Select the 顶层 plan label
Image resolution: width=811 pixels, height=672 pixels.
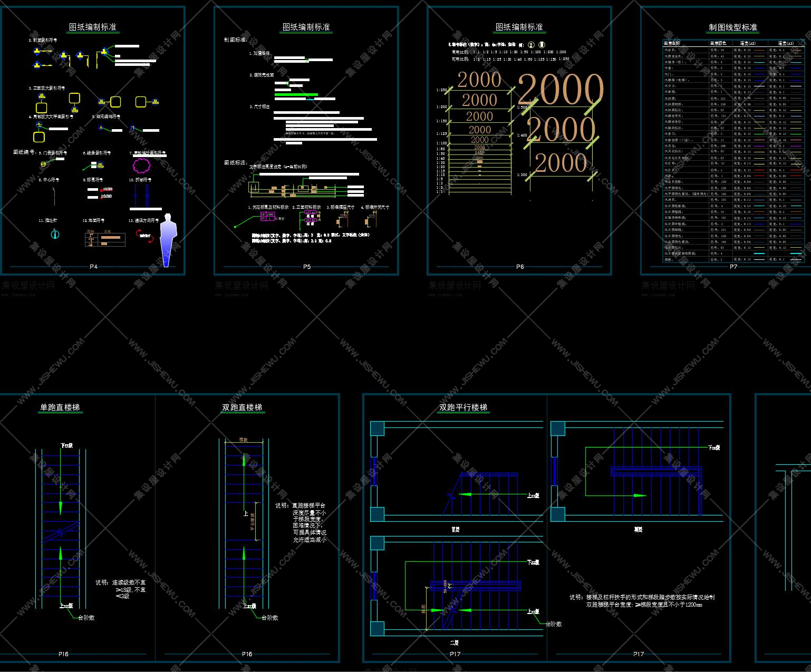point(639,530)
